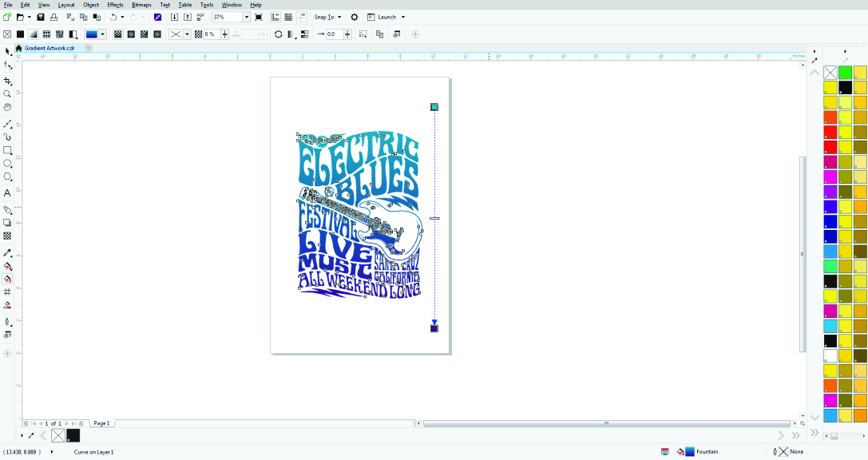This screenshot has width=868, height=460.
Task: Click the horizontal scrollbar thumb
Action: click(x=606, y=423)
